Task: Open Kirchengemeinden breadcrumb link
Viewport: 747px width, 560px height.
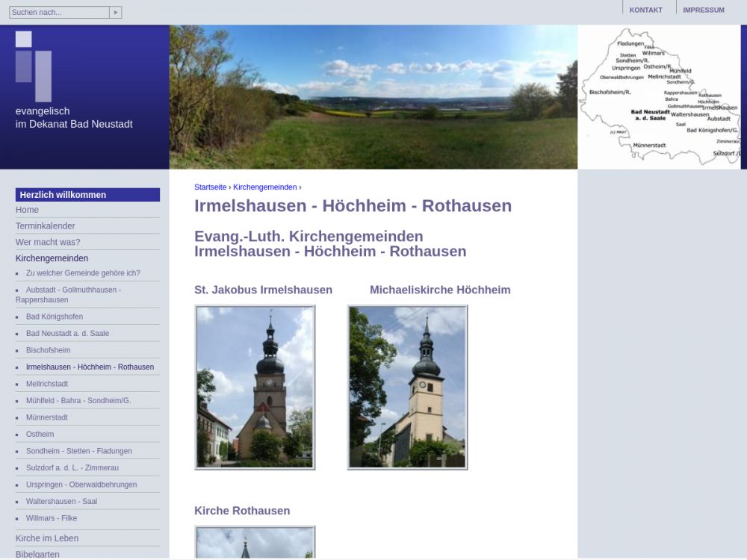Action: (x=264, y=187)
